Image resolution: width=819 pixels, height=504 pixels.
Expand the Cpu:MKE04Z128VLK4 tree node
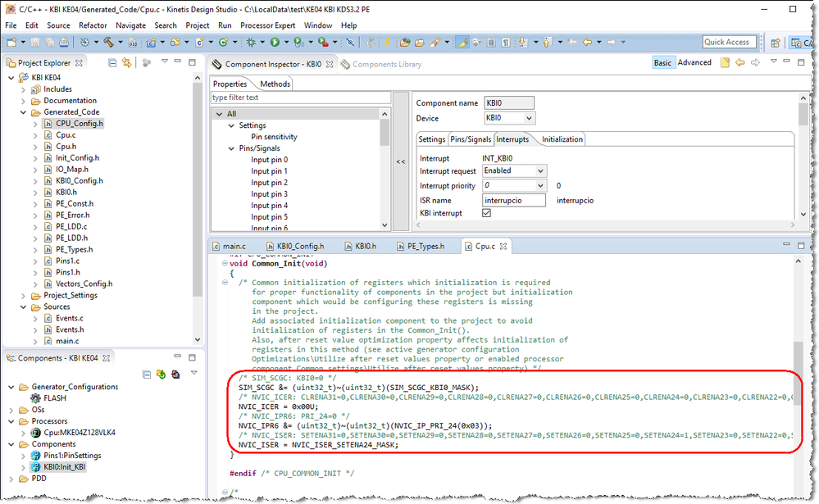23,432
